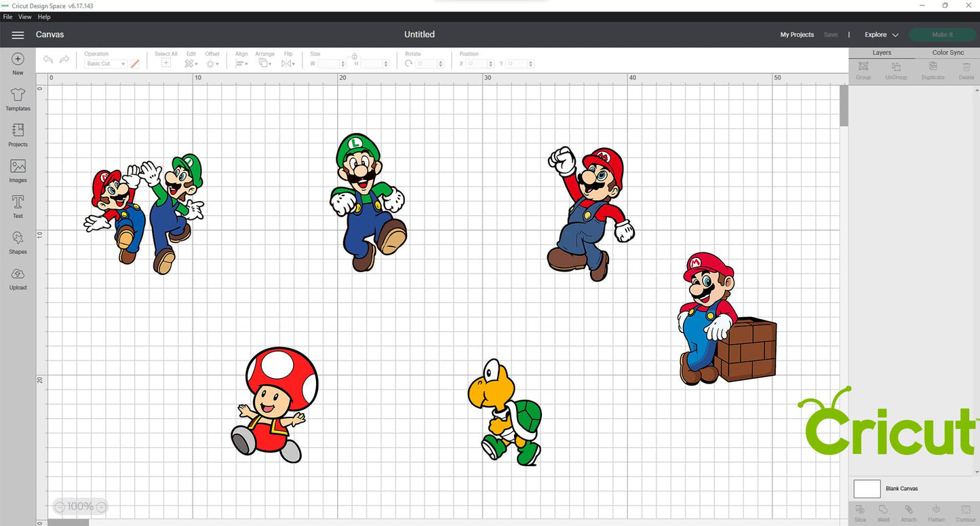Image resolution: width=980 pixels, height=526 pixels.
Task: Click the Weld tool icon
Action: [x=883, y=511]
